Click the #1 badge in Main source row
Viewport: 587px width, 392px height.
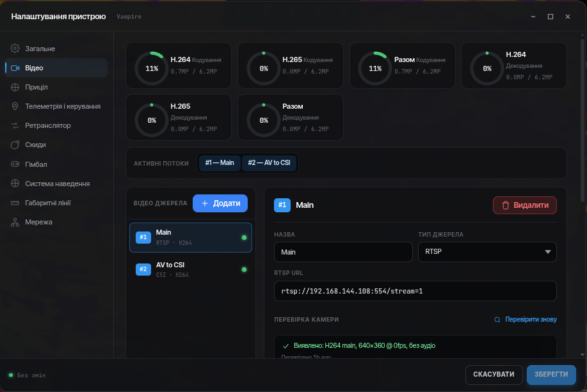click(x=143, y=237)
